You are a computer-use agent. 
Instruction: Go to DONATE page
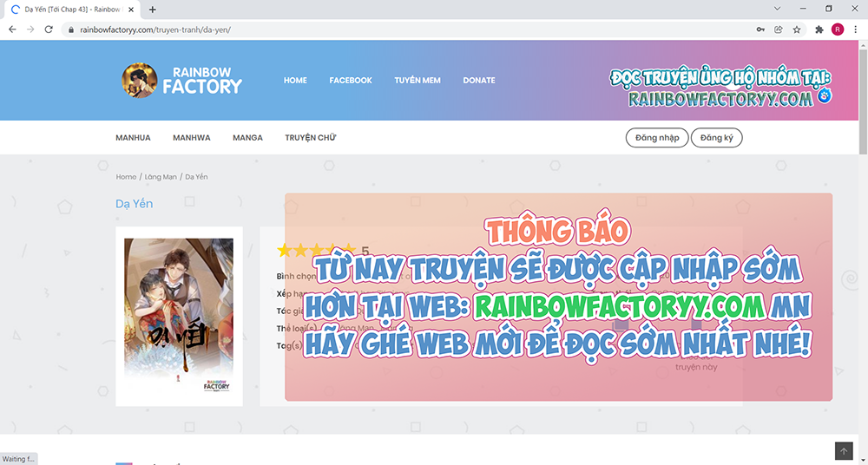[479, 81]
